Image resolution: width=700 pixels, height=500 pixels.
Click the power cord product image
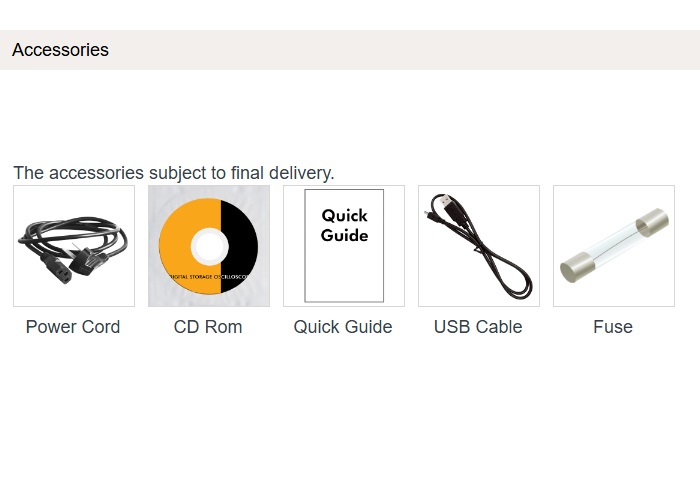(73, 245)
